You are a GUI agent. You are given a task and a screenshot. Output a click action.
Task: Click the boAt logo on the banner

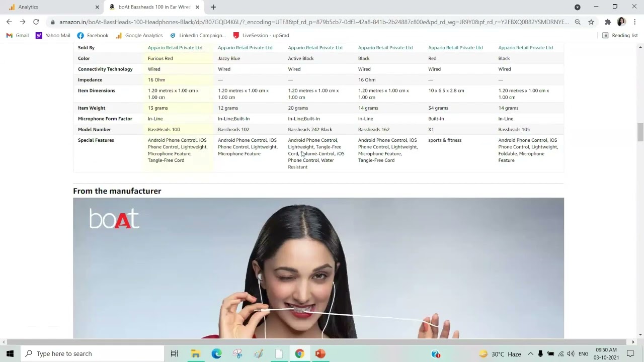114,219
